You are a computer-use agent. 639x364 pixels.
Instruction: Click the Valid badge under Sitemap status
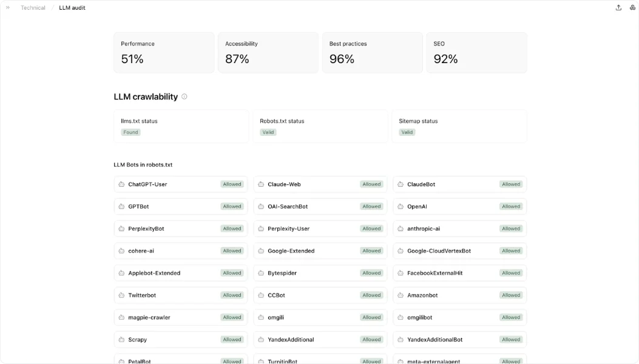[x=407, y=132]
